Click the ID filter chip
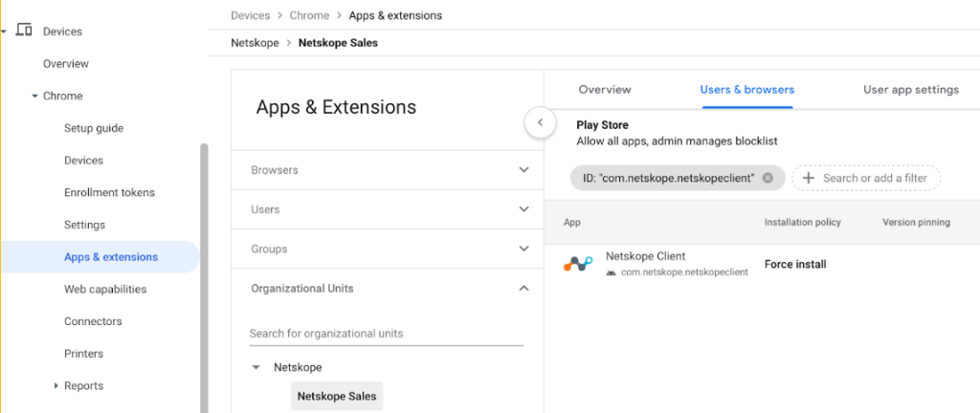This screenshot has height=413, width=980. tap(677, 178)
